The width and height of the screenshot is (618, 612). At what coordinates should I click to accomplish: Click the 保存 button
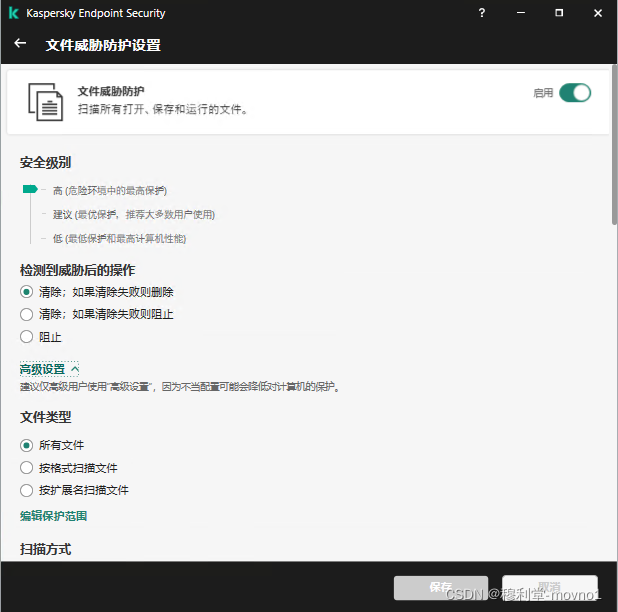(441, 588)
